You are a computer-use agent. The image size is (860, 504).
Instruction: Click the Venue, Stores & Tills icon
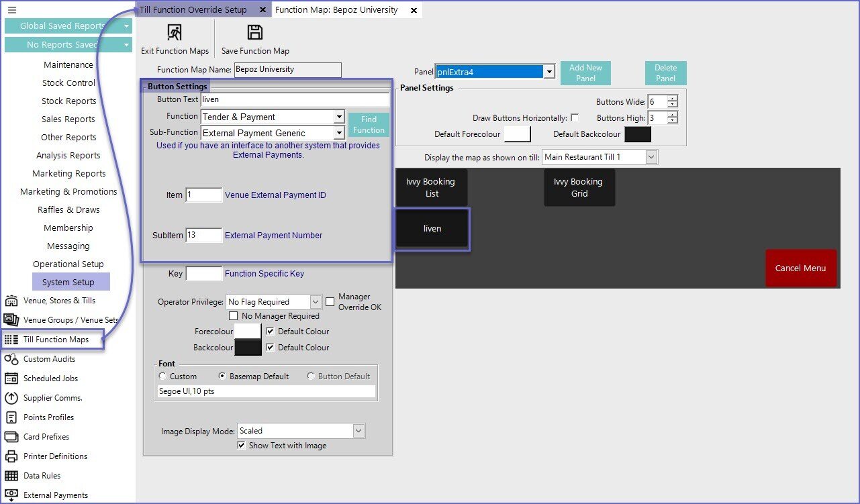(x=11, y=301)
